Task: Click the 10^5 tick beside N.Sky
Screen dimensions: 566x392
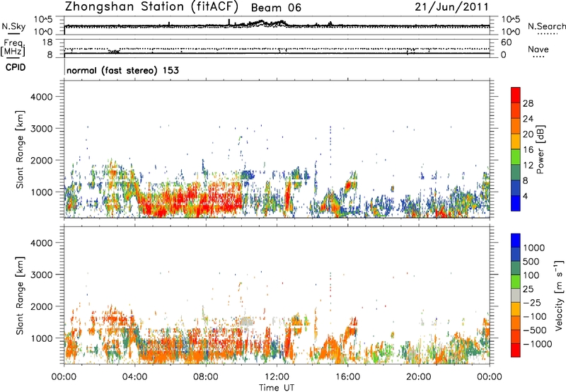Action: pos(43,20)
